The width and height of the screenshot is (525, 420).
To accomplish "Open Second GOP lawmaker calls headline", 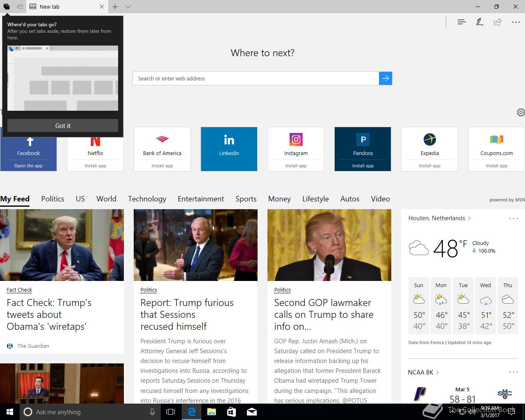I will coord(324,315).
